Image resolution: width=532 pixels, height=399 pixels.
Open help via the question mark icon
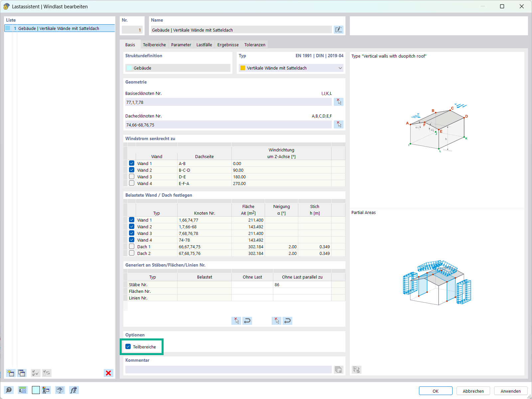pos(9,390)
